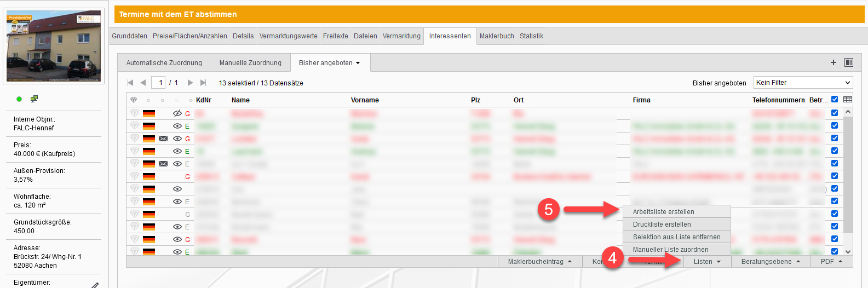The height and width of the screenshot is (288, 868).
Task: Click the network computers icon under the property photo
Action: [x=34, y=99]
